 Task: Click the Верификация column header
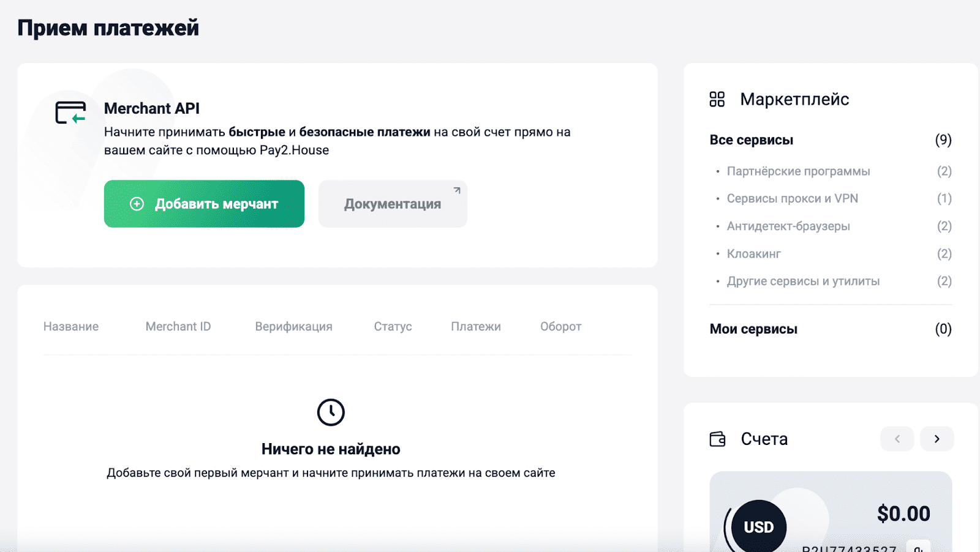[x=293, y=327]
